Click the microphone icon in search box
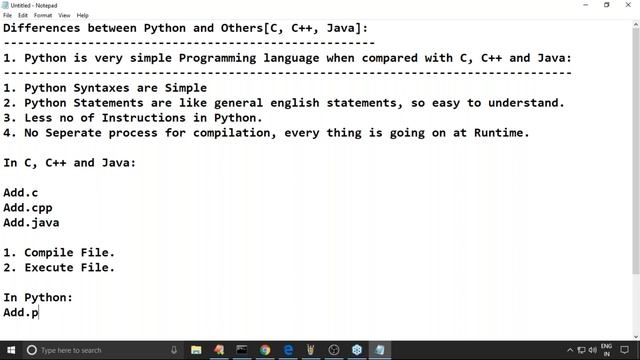Viewport: 640px width, 360px height. click(174, 350)
